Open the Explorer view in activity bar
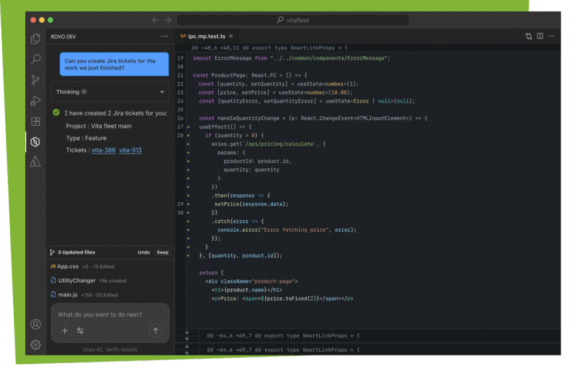Screen dimensions: 588x373 (36, 39)
